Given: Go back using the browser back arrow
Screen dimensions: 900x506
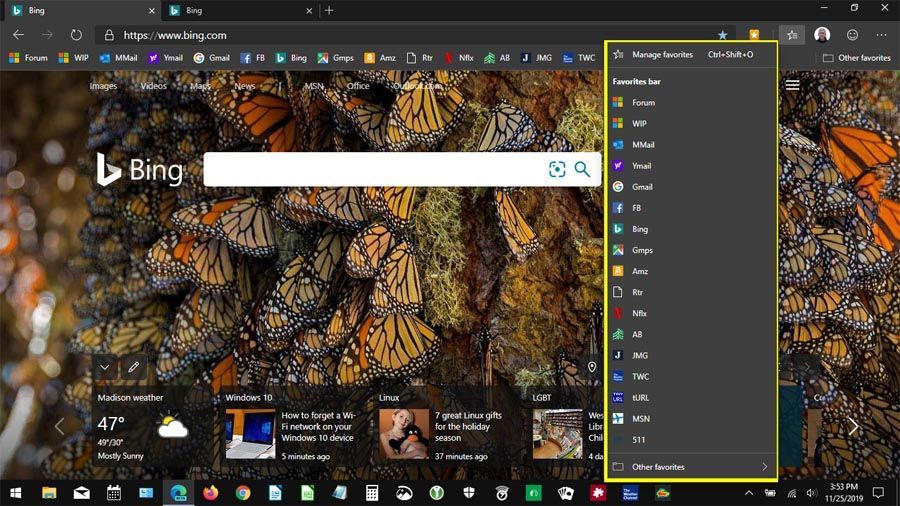Looking at the screenshot, I should pos(18,35).
